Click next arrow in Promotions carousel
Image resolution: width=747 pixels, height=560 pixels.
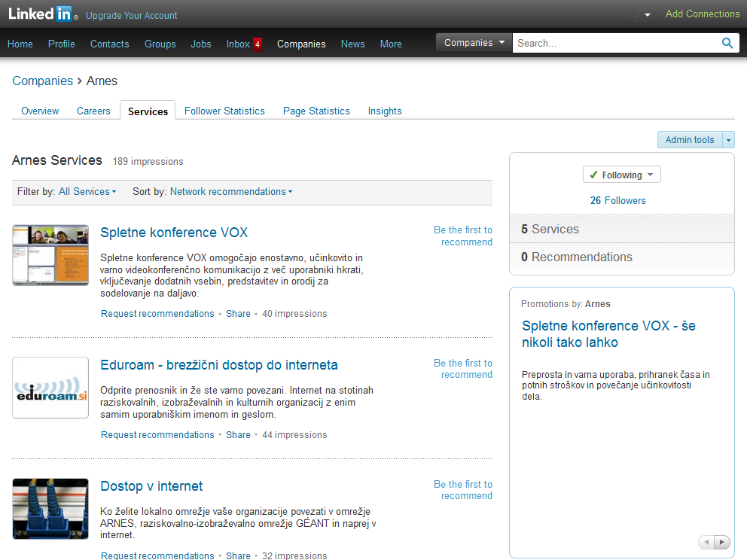tap(722, 542)
